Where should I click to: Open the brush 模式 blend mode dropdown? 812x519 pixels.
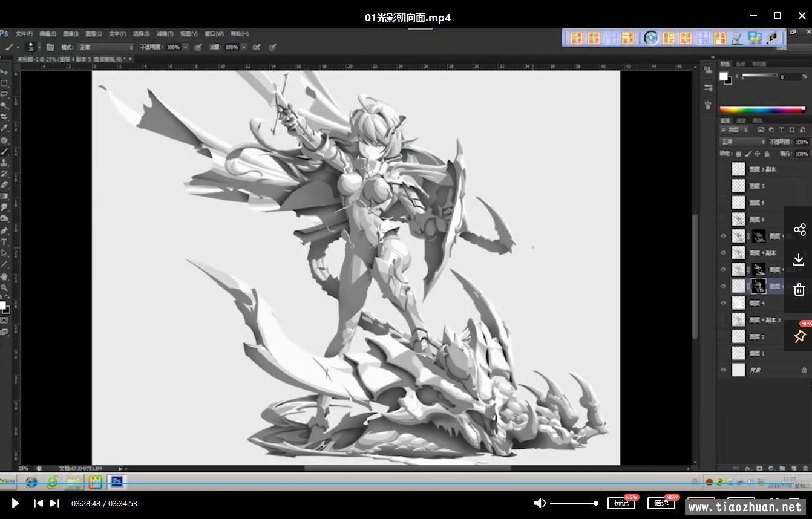click(x=105, y=47)
